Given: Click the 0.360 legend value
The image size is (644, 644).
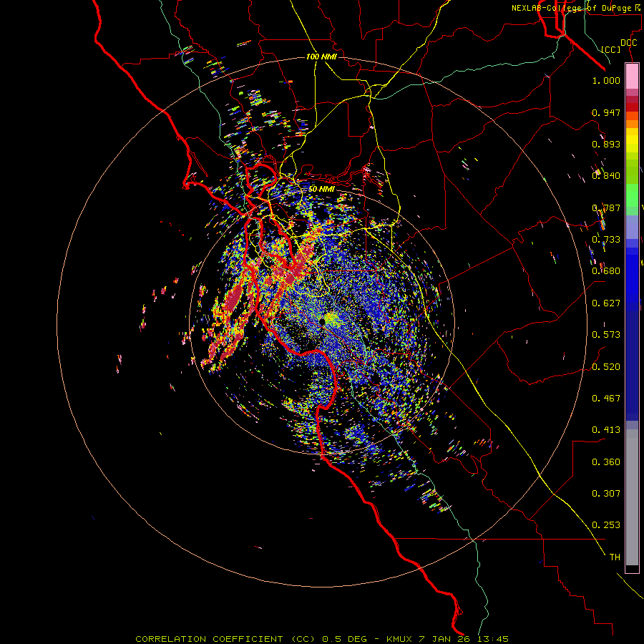Looking at the screenshot, I should coord(606,462).
